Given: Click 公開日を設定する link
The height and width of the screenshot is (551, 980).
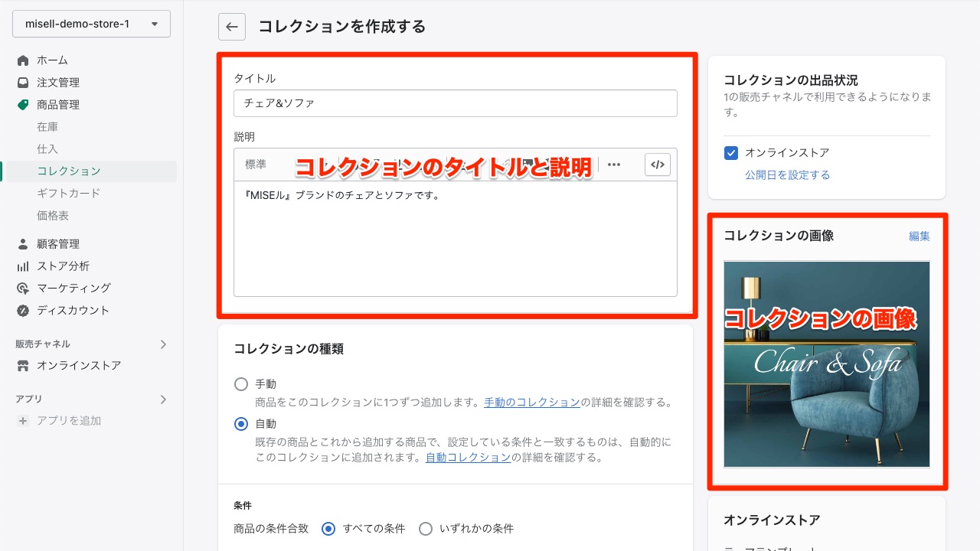Looking at the screenshot, I should click(x=787, y=175).
